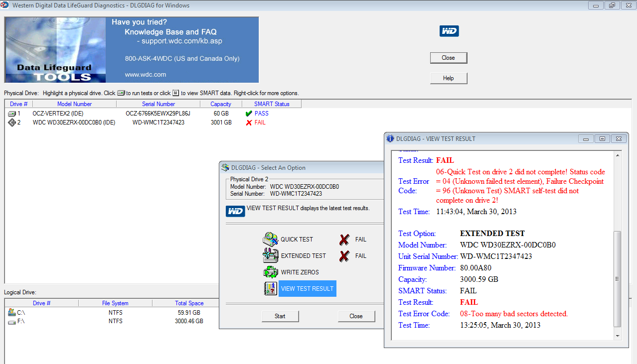Click the support.wdc.com/kb.asp text in banner
The width and height of the screenshot is (637, 364).
point(182,41)
